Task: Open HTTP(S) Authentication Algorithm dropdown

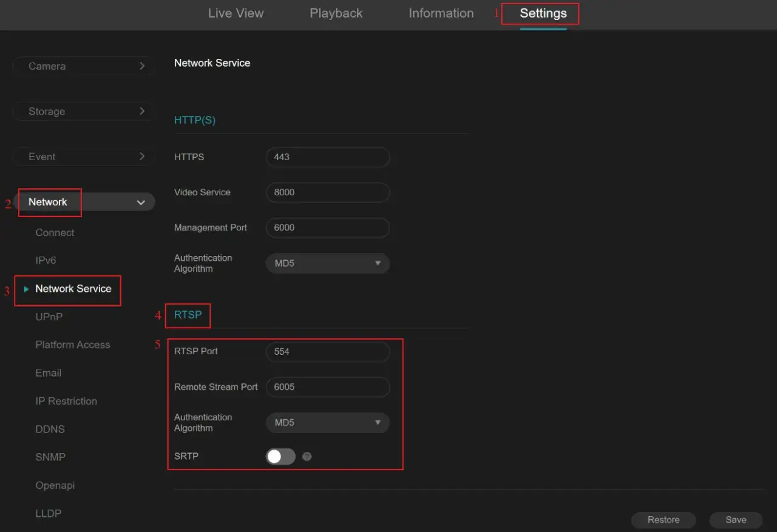Action: tap(327, 263)
